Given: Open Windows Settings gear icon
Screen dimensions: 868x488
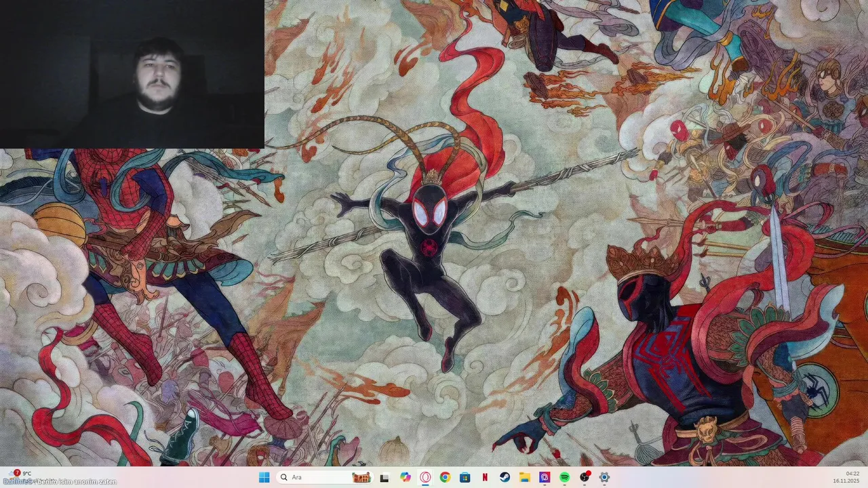Looking at the screenshot, I should pos(604,477).
